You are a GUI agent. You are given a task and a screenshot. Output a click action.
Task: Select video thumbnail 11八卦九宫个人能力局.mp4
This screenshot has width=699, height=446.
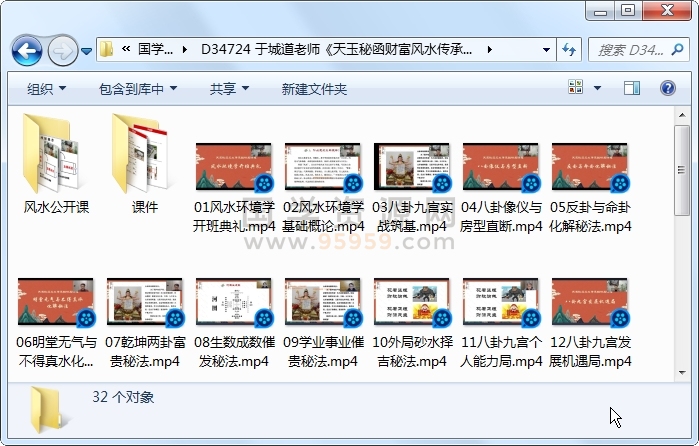(x=501, y=302)
